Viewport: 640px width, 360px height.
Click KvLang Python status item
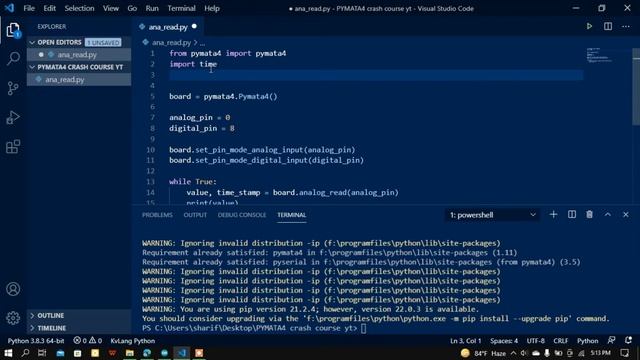click(x=133, y=340)
